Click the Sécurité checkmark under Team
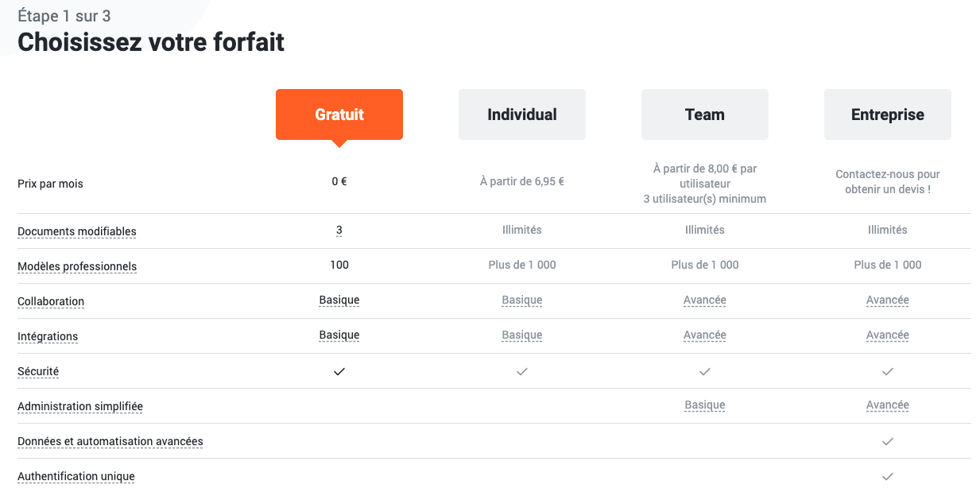This screenshot has width=980, height=504. tap(705, 371)
